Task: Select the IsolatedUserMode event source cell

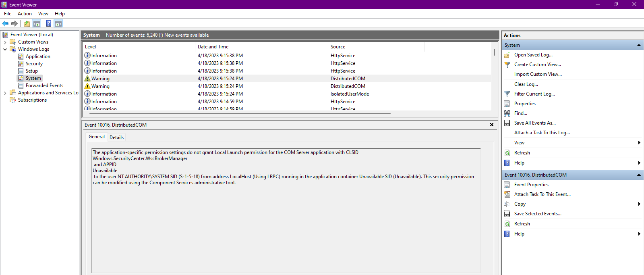Action: pyautogui.click(x=350, y=94)
